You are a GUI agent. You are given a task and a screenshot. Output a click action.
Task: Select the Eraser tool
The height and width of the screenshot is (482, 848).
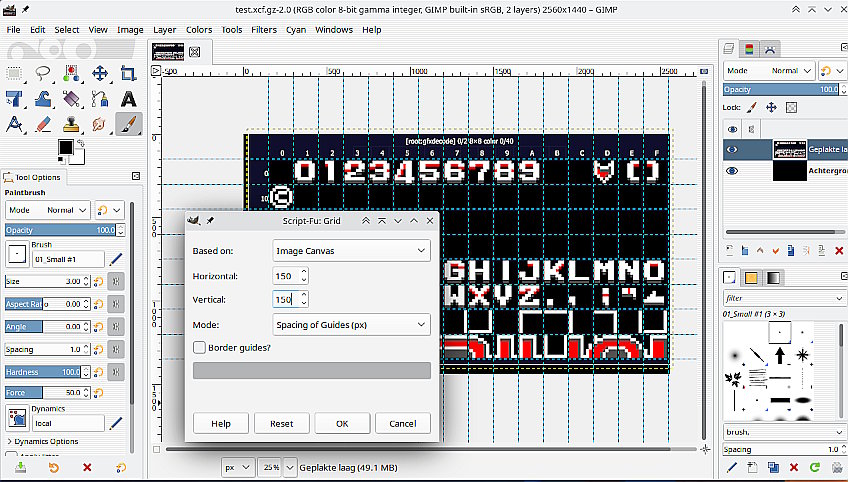(x=43, y=125)
